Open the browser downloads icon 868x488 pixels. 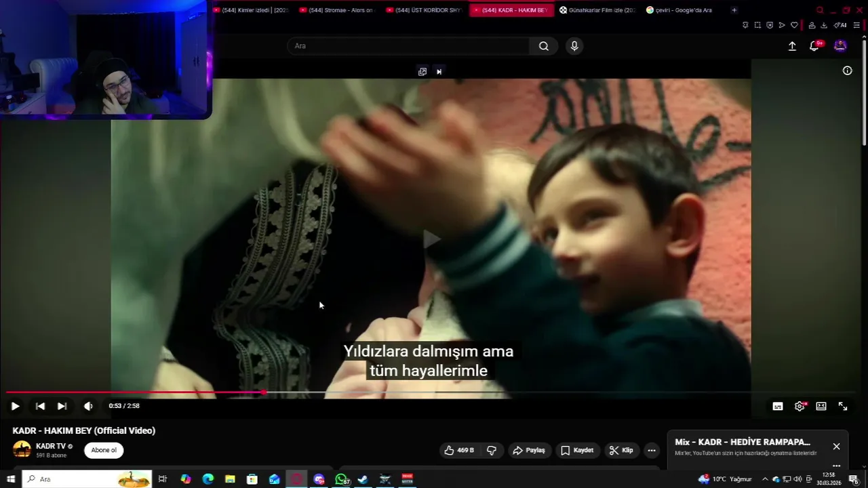point(824,25)
